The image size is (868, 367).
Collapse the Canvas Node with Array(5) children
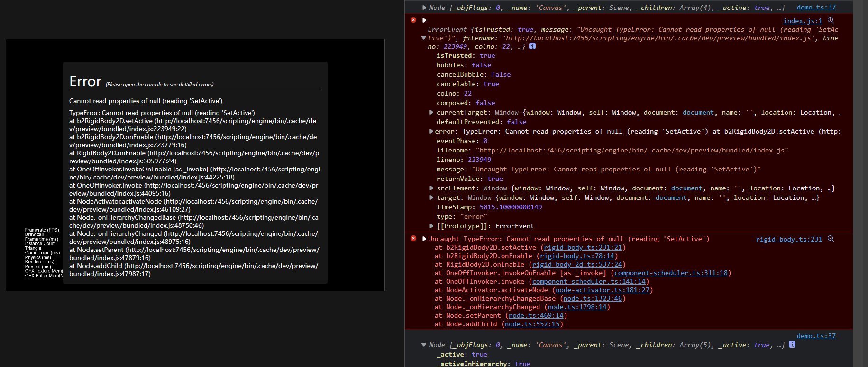[x=424, y=345]
